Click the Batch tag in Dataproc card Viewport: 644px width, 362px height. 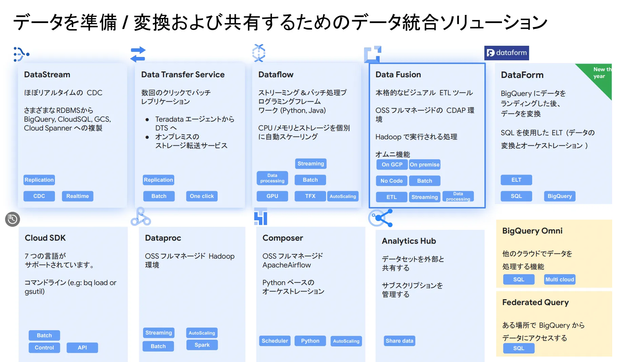158,346
